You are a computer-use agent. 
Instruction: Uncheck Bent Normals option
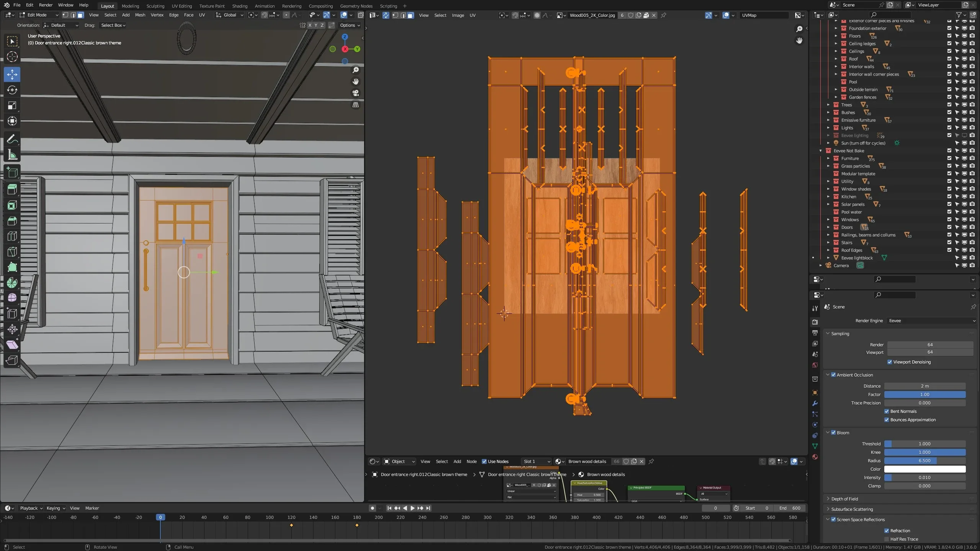click(887, 411)
